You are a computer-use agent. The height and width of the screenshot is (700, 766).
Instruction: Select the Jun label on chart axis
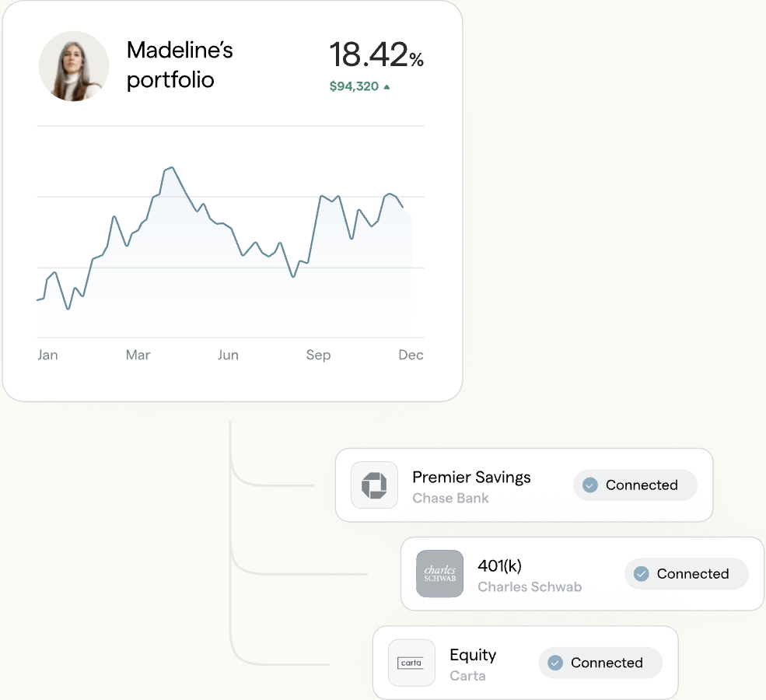tap(228, 355)
